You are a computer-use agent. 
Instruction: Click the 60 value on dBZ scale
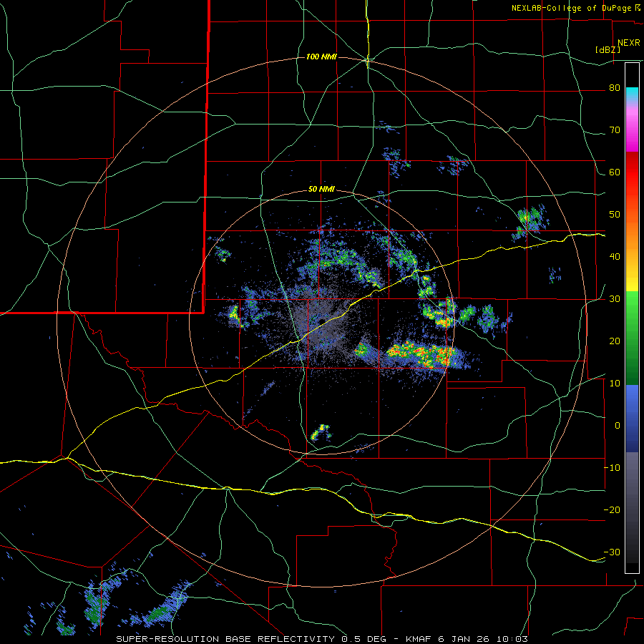[x=615, y=172]
